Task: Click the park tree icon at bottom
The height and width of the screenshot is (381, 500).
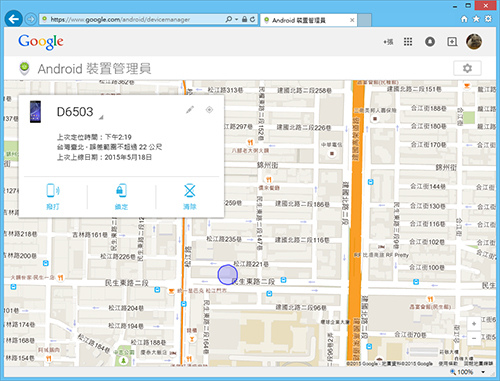Action: click(x=124, y=360)
